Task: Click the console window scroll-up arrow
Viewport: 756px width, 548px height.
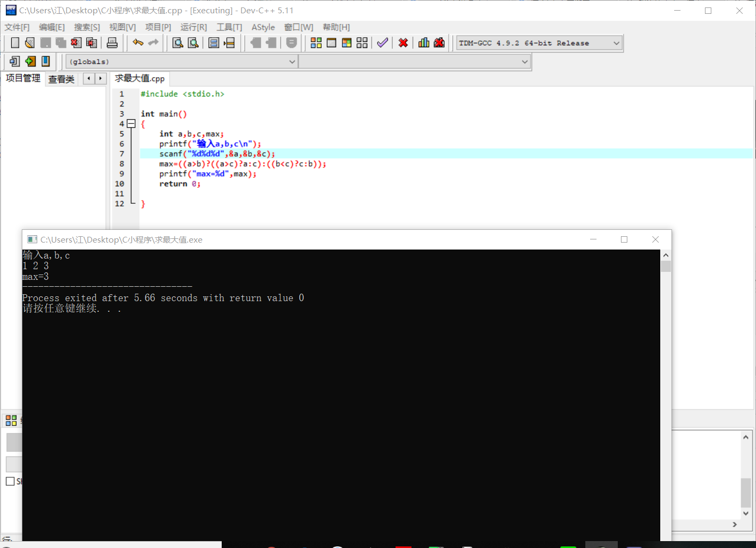Action: click(666, 255)
